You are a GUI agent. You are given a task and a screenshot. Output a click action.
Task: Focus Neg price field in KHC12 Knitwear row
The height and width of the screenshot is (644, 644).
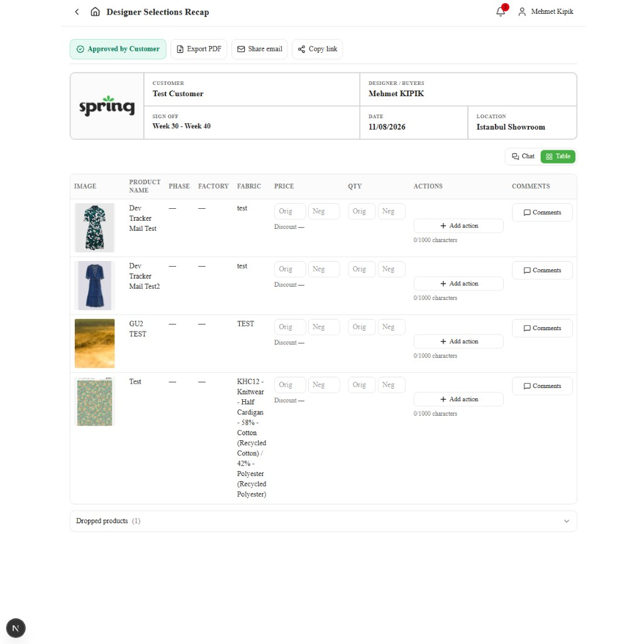324,385
